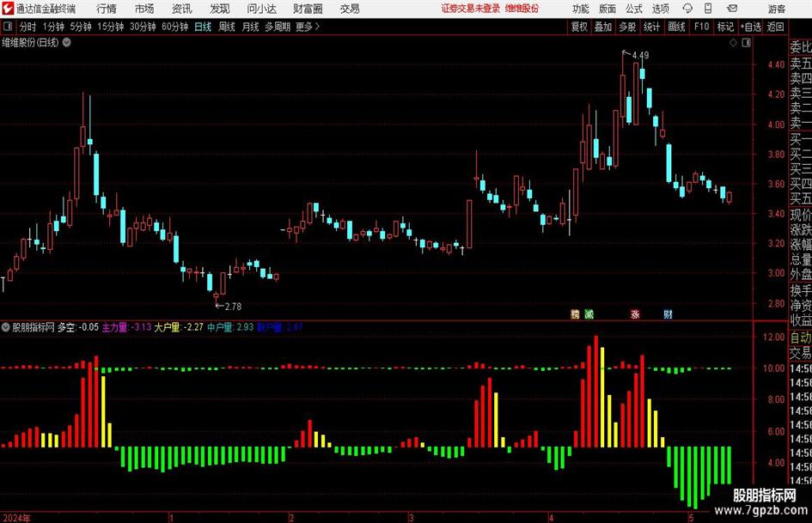Click the 散户量 indicator value label
Viewport: 812px width, 523px height.
point(279,327)
